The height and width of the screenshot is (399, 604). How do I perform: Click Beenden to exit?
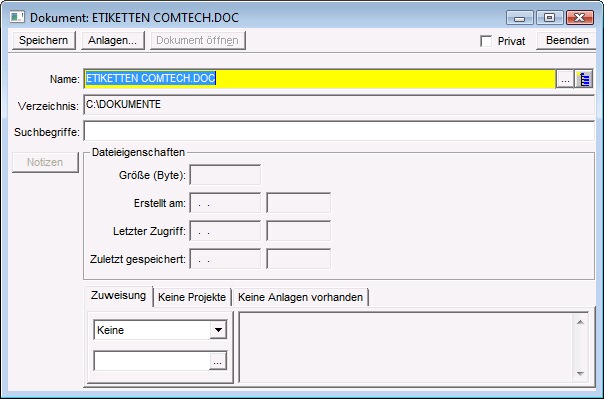pos(567,40)
